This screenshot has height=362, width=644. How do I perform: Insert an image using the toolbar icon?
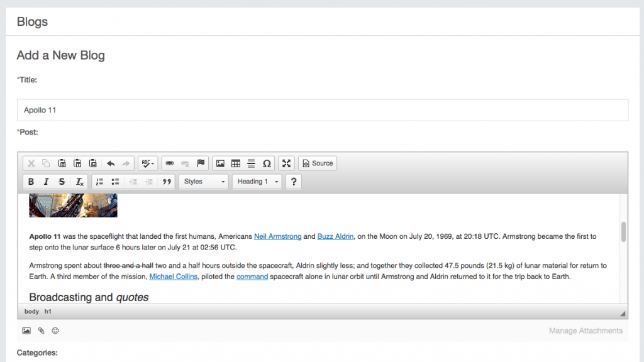tap(221, 163)
